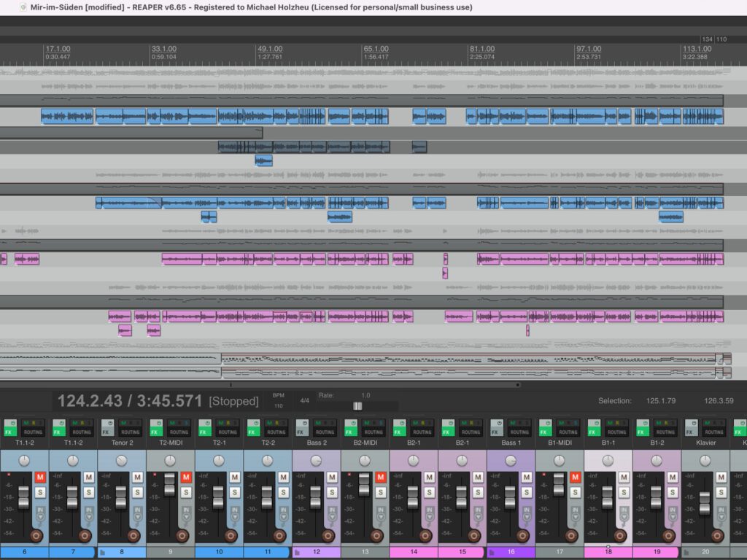
Task: Open FX chain for Bass 1 track
Action: tap(496, 432)
